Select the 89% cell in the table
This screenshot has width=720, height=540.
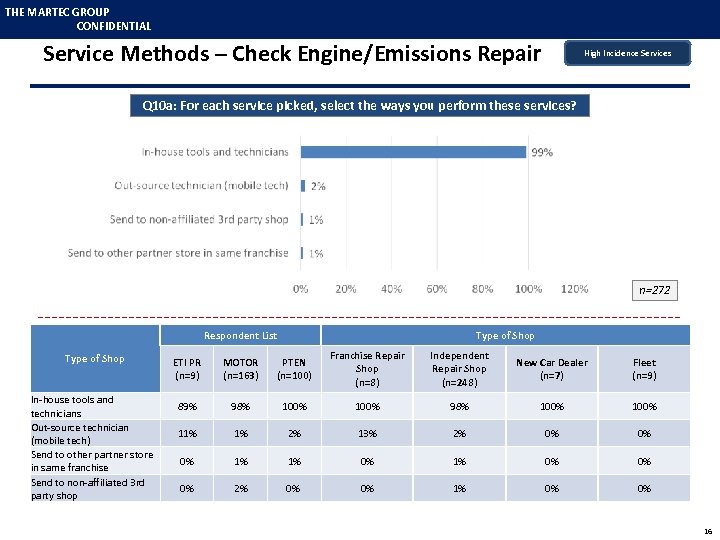187,407
